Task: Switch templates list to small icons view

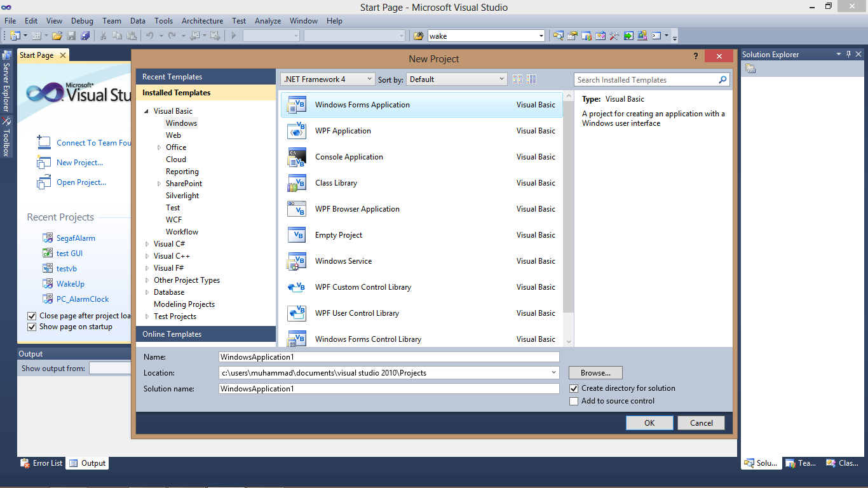Action: [x=517, y=79]
